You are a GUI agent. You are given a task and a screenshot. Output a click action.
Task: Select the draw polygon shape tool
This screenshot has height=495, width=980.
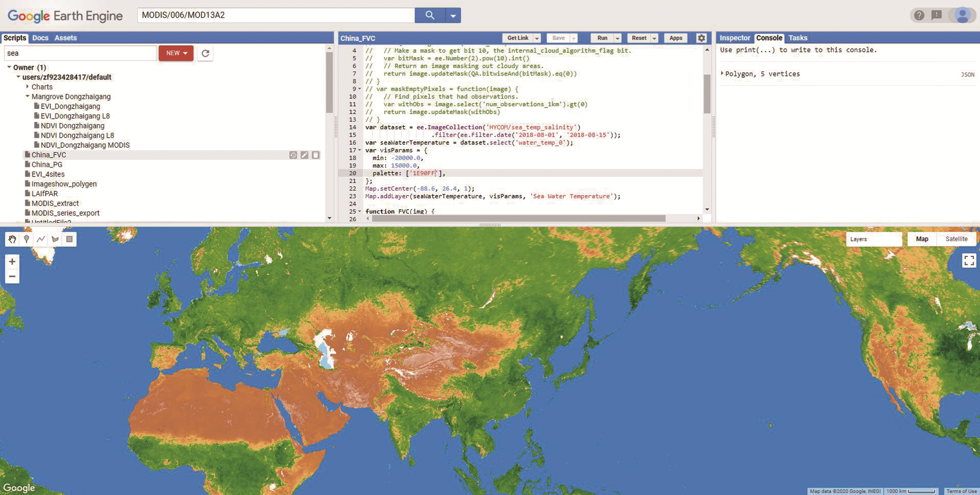point(55,239)
